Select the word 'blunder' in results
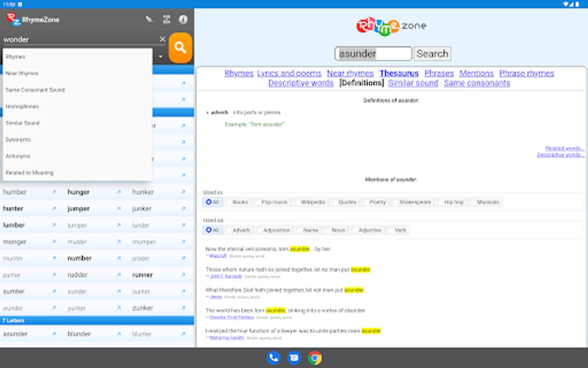The image size is (588, 368). pyautogui.click(x=79, y=334)
